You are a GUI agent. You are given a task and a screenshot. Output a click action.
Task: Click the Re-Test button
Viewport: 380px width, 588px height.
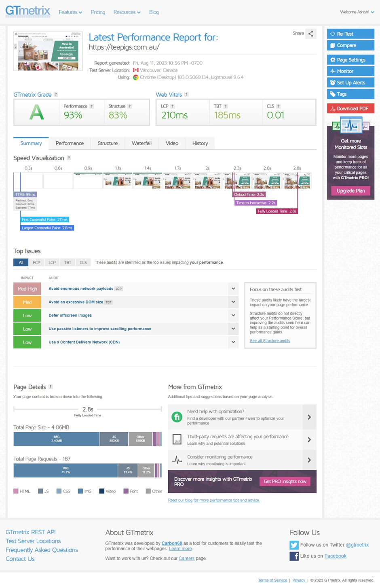click(350, 34)
